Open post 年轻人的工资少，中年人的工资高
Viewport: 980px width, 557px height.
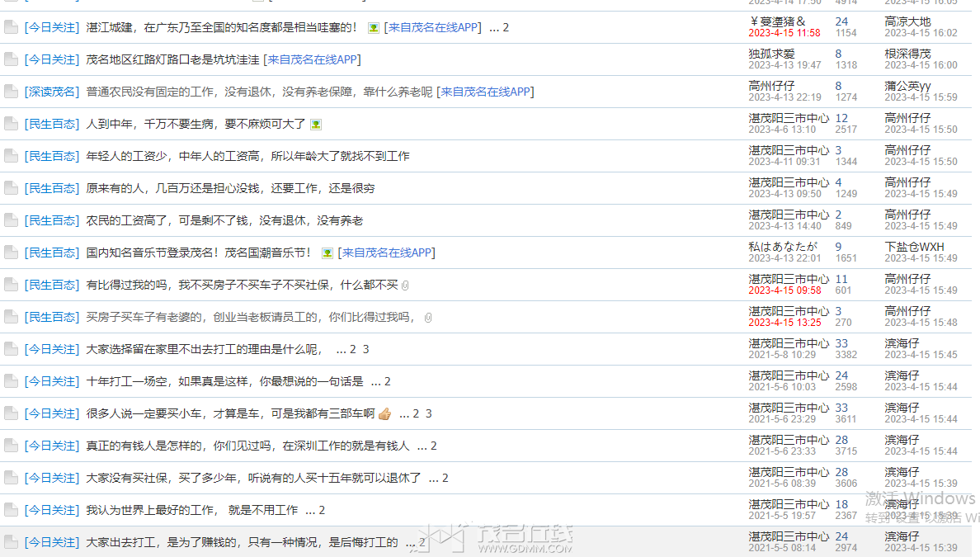tap(247, 156)
